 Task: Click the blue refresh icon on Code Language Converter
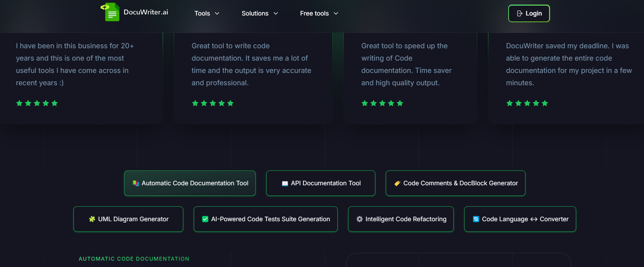tap(476, 219)
